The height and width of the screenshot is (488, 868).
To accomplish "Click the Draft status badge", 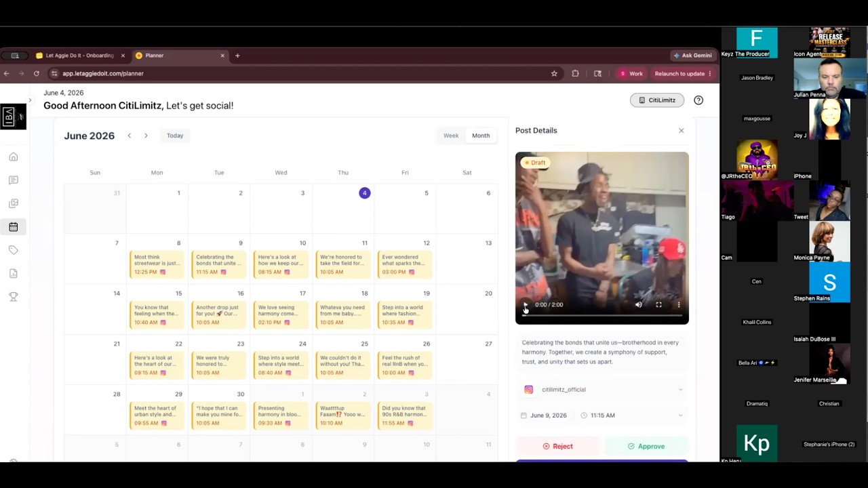I will tap(534, 163).
